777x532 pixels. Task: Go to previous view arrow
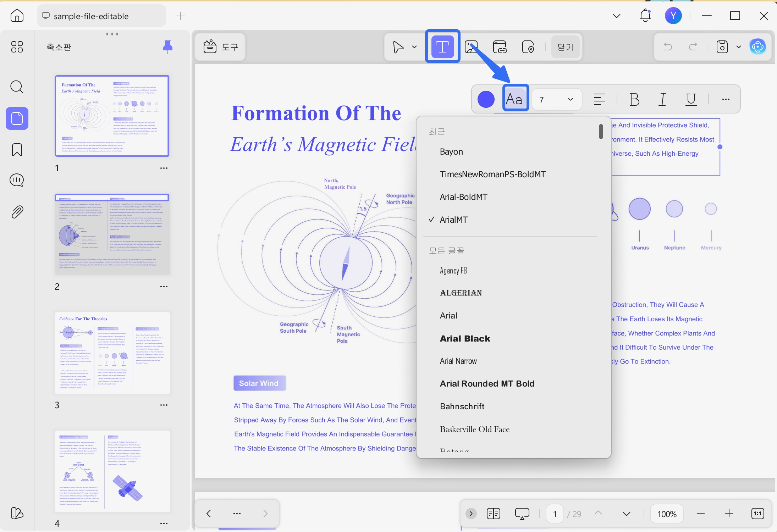209,514
